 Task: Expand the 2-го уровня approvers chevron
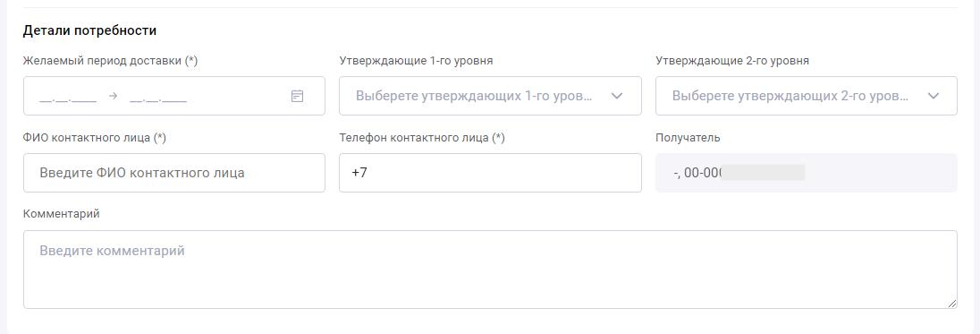pos(934,97)
